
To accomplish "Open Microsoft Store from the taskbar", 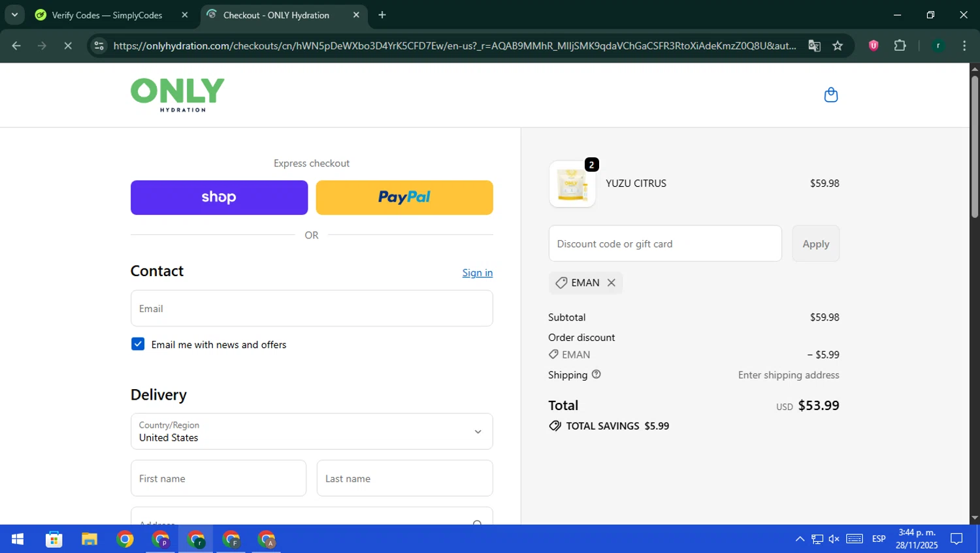I will [54, 539].
